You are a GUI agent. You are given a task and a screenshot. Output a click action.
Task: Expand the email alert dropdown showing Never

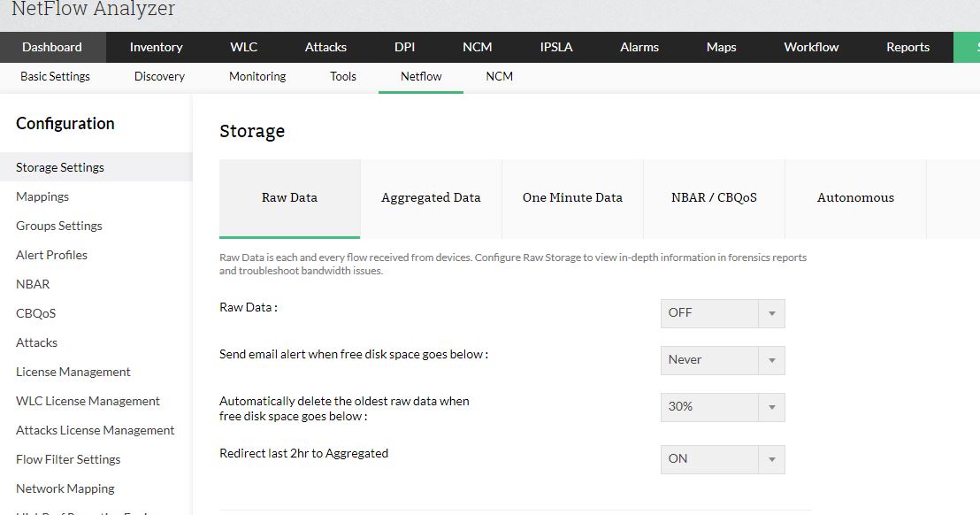pyautogui.click(x=722, y=360)
